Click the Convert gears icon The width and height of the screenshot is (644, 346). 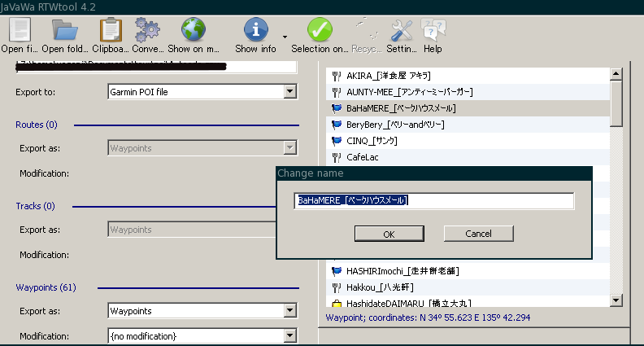[147, 30]
